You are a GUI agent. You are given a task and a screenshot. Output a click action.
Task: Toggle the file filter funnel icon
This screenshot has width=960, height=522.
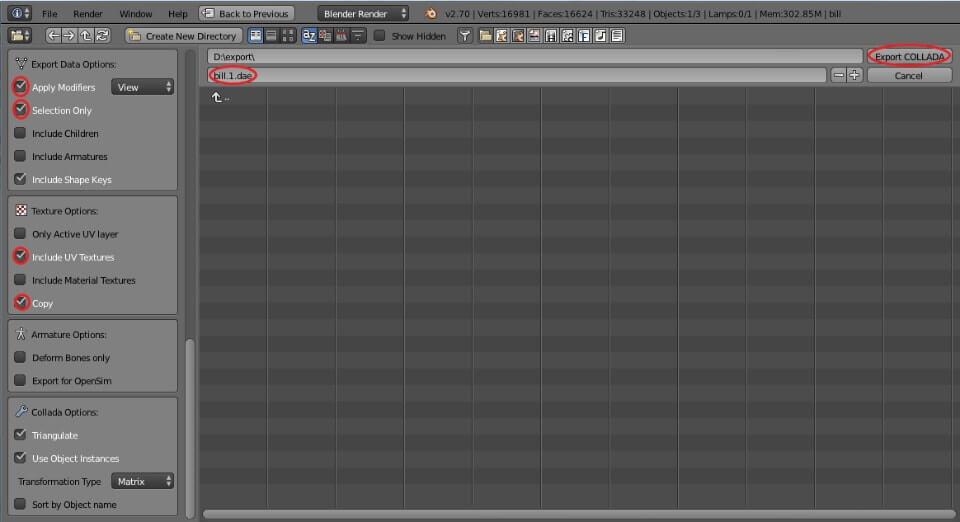click(x=465, y=35)
